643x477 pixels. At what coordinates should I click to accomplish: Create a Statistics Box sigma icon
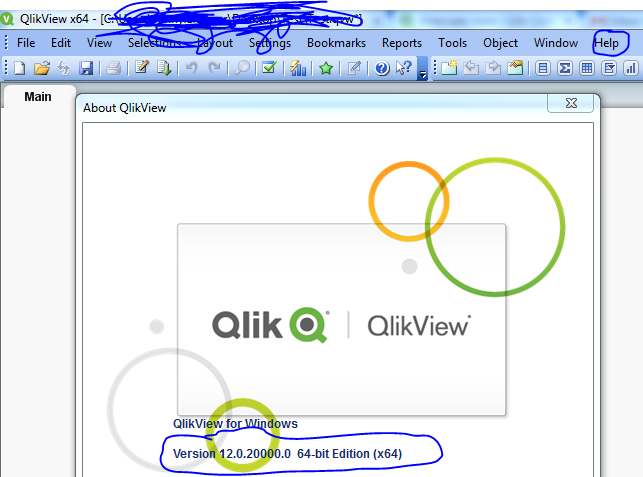click(565, 68)
